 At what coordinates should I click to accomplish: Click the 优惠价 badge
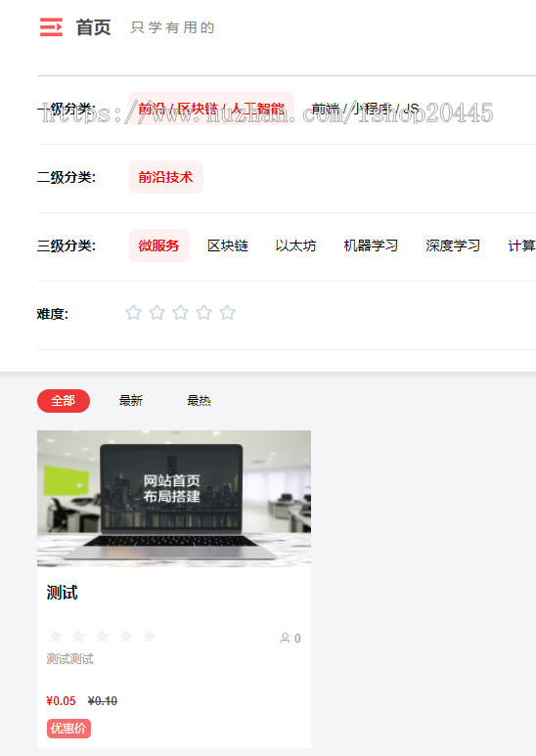[x=68, y=729]
